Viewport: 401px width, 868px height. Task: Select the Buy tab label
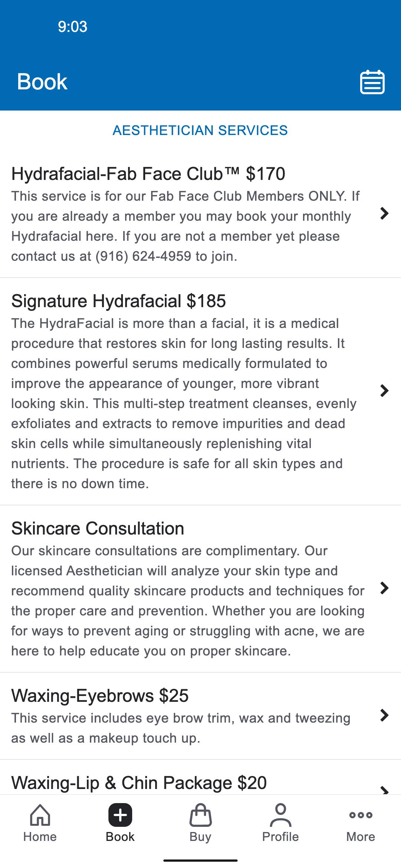(200, 837)
